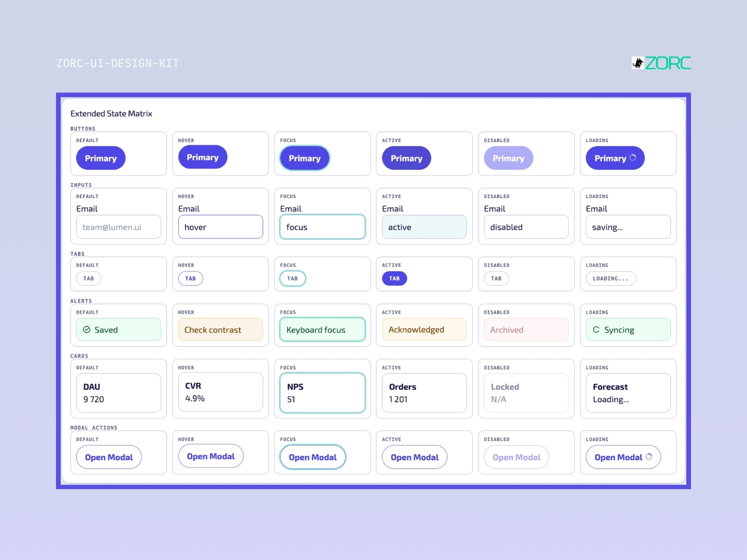Image resolution: width=747 pixels, height=560 pixels.
Task: Select the focus-state TAB pill
Action: [x=293, y=279]
